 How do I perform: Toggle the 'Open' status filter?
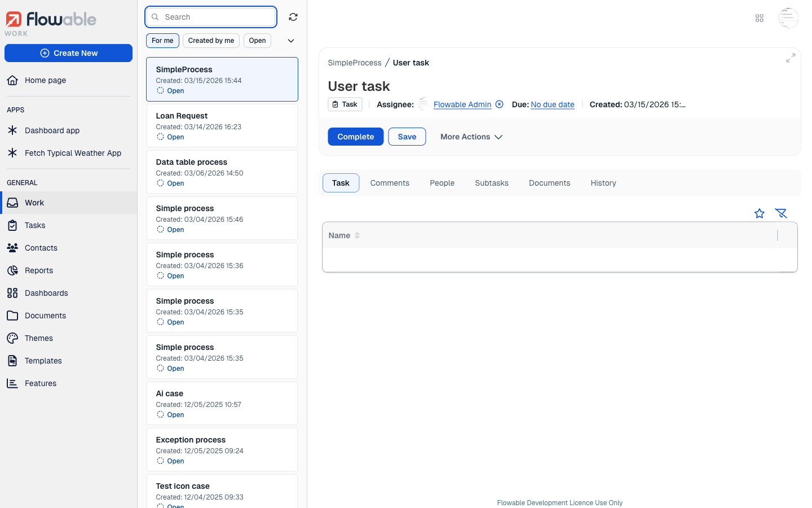coord(257,40)
